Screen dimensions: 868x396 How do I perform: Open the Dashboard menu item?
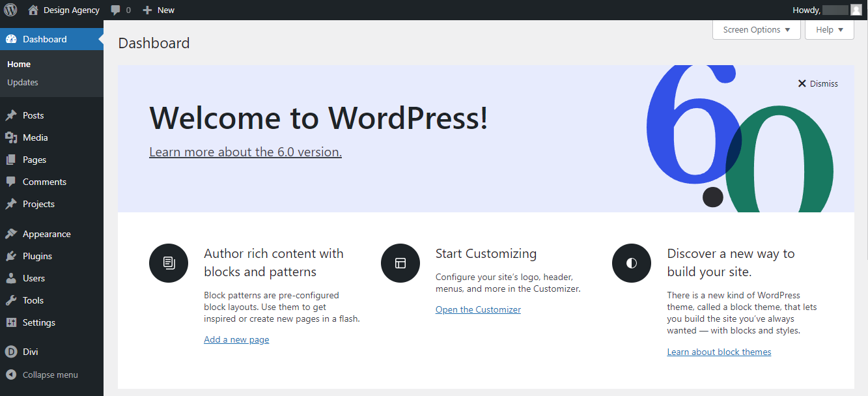point(52,39)
